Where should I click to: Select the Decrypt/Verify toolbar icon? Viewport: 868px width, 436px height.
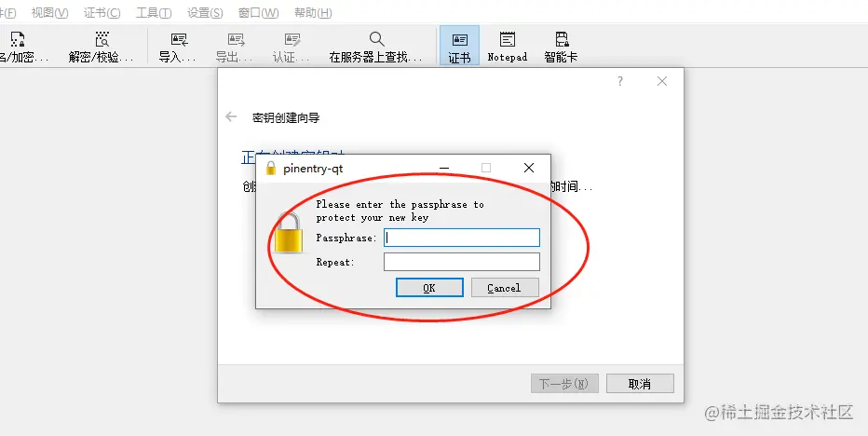[x=102, y=47]
